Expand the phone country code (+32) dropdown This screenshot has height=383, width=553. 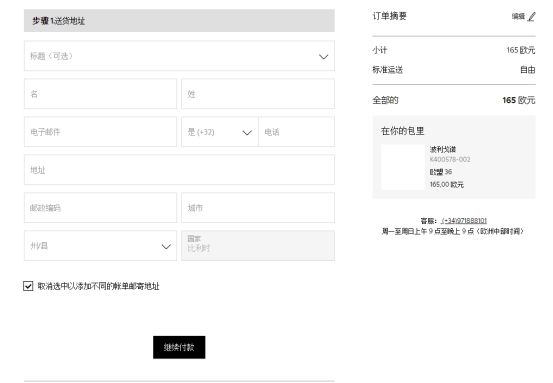pyautogui.click(x=220, y=132)
